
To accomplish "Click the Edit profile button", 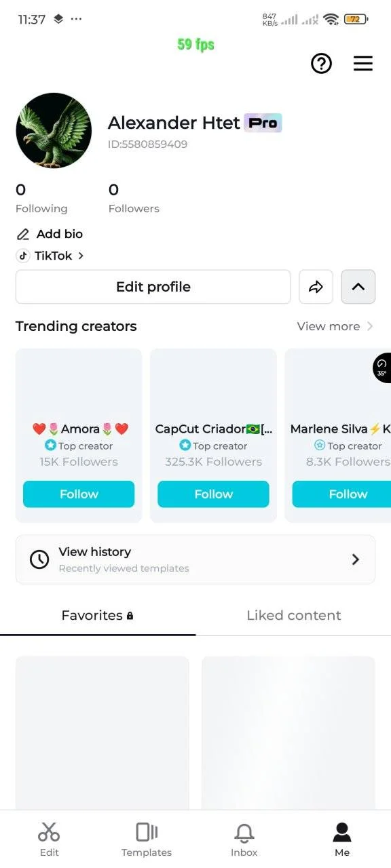I will [153, 287].
